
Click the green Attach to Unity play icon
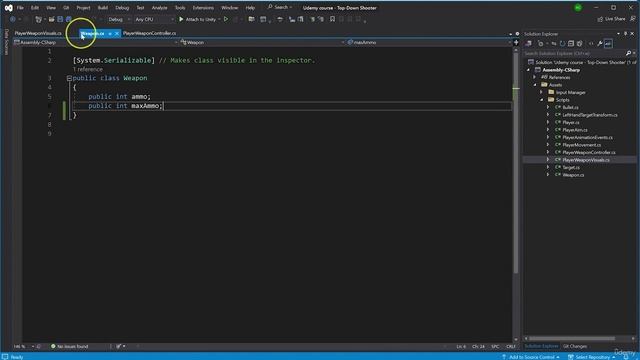181,19
